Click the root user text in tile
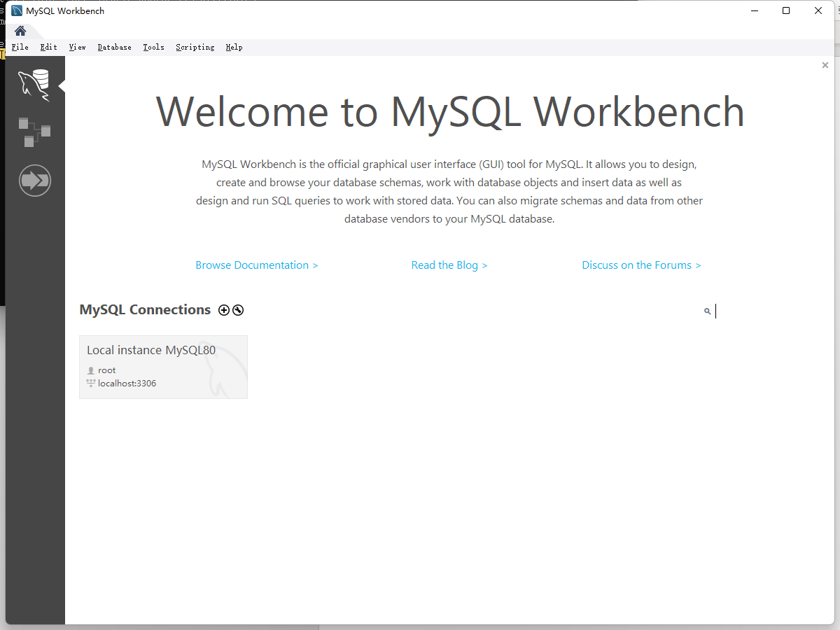The height and width of the screenshot is (630, 840). (x=107, y=370)
